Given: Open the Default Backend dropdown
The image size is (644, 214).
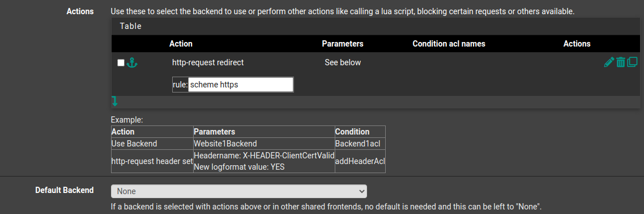Looking at the screenshot, I should [238, 191].
